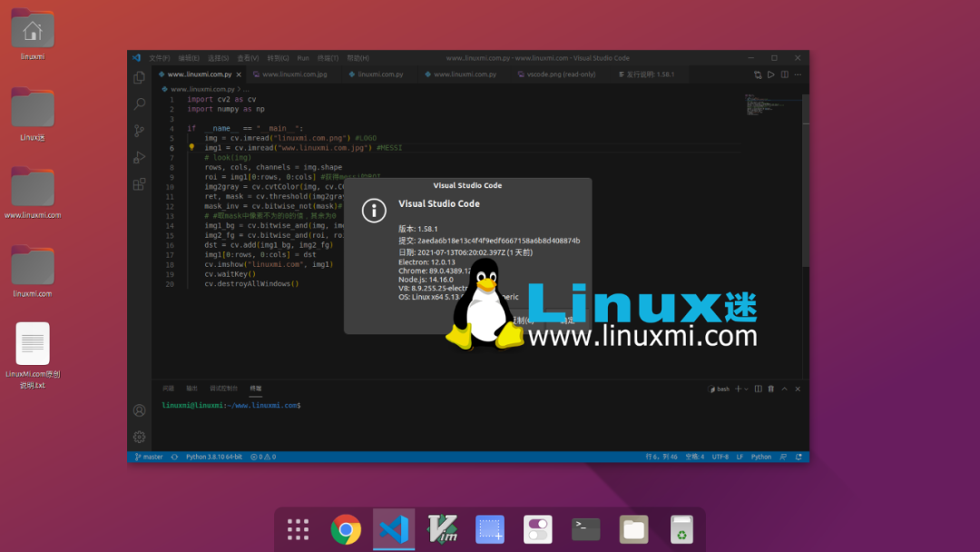Viewport: 980px width, 552px height.
Task: Click 空格: 4 indentation setting
Action: pos(694,457)
